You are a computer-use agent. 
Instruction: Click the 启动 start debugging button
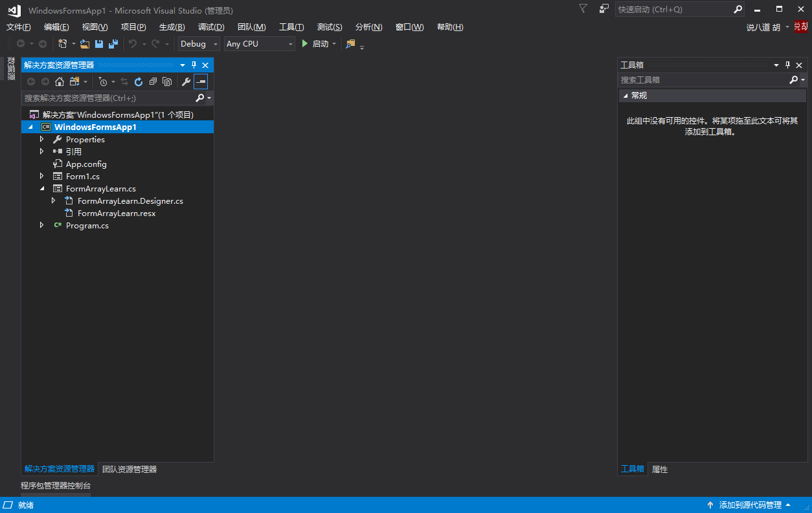(x=315, y=44)
